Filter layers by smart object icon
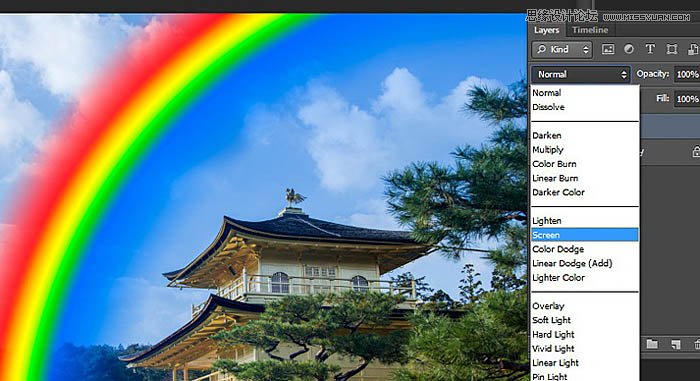 693,49
